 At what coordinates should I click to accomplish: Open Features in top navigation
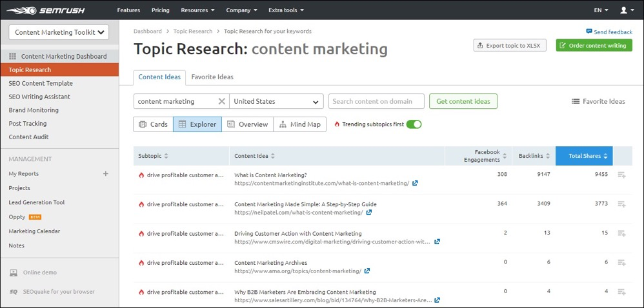pos(128,10)
